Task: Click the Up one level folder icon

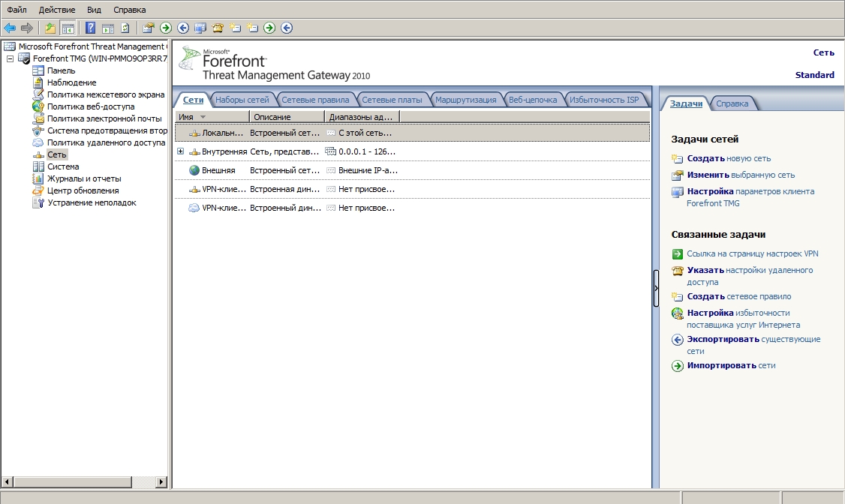Action: [50, 28]
